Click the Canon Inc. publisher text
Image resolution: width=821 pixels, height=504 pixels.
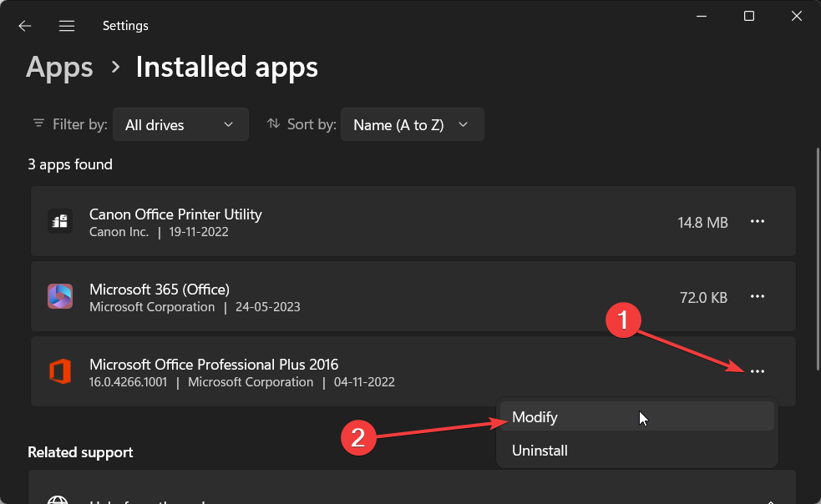click(x=119, y=232)
